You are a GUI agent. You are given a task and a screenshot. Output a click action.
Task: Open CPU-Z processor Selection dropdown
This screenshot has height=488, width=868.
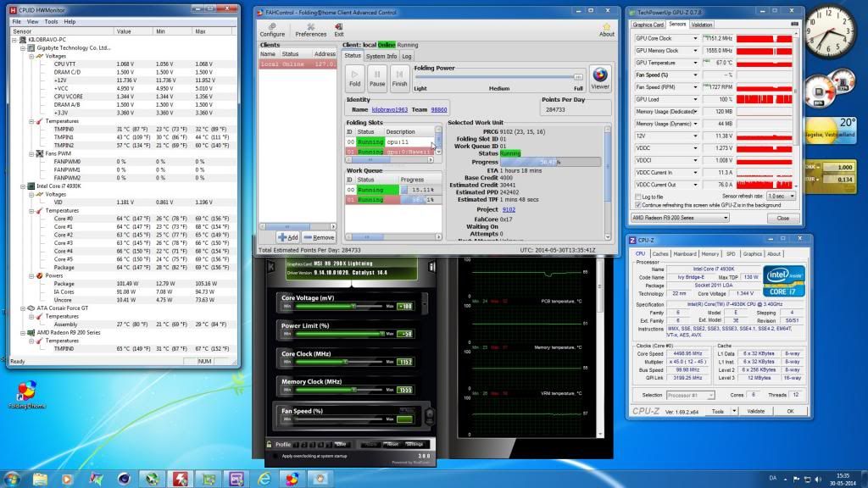690,395
